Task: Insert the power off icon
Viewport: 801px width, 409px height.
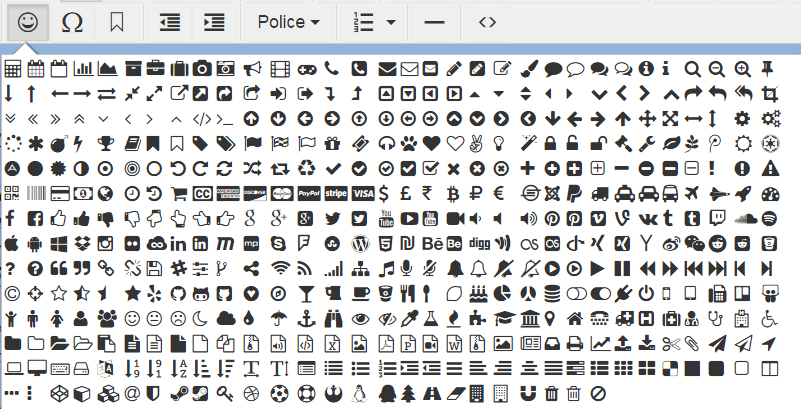Action: click(x=646, y=294)
